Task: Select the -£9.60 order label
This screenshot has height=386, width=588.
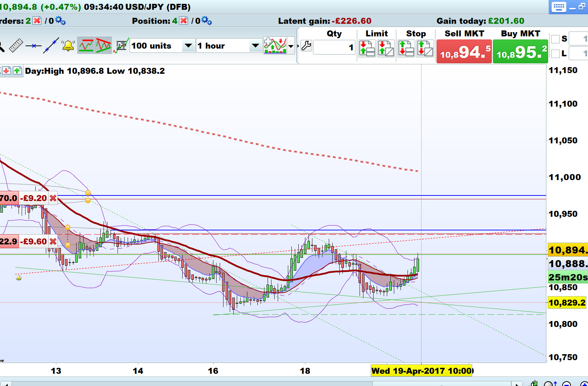Action: 34,242
